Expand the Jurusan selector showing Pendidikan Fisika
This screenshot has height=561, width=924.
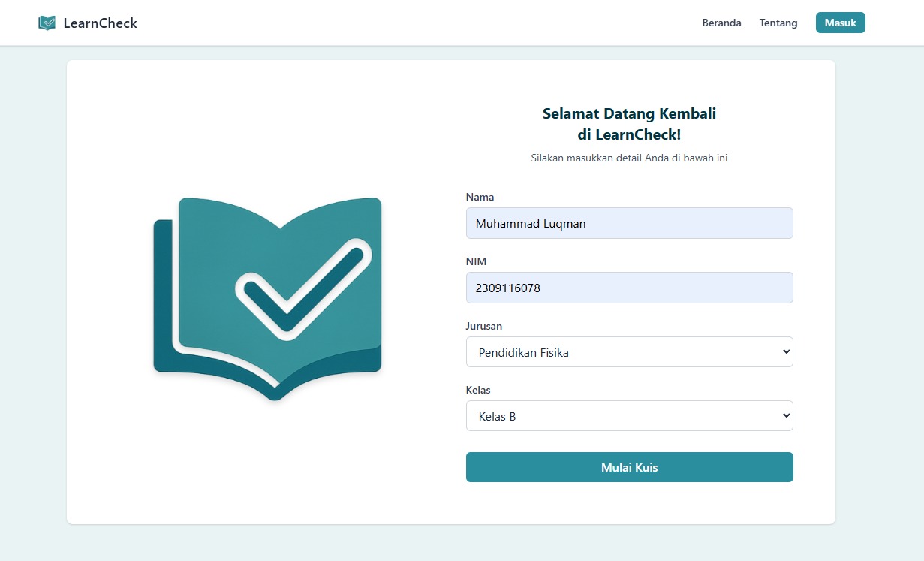click(x=629, y=351)
